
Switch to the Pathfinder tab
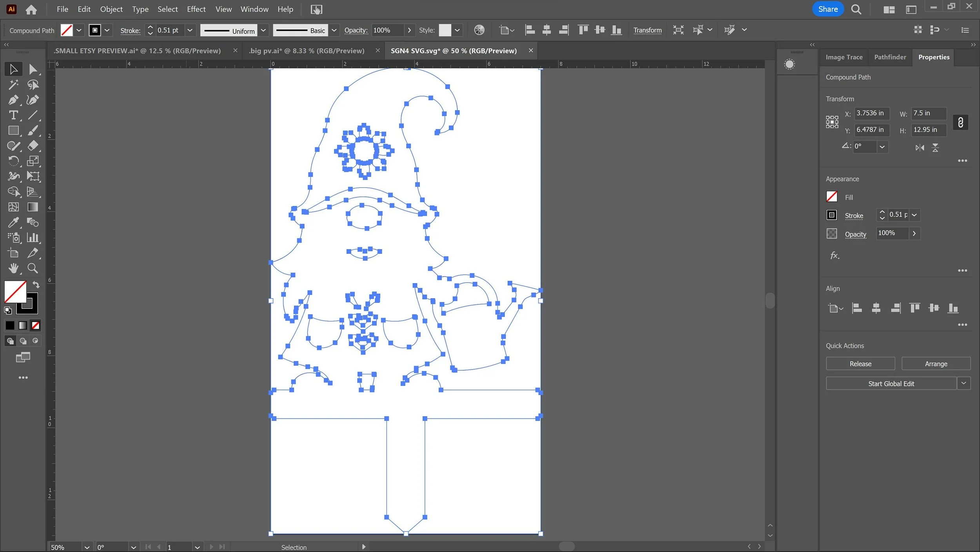(x=890, y=57)
